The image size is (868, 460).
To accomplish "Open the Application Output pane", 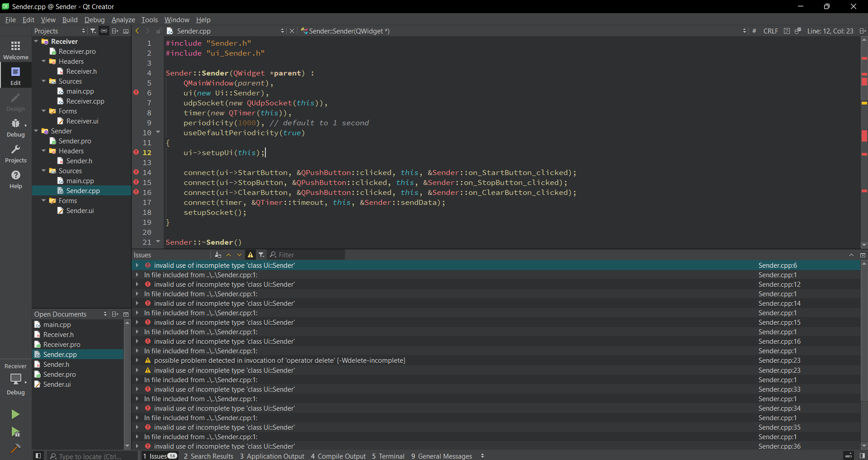I will [272, 456].
